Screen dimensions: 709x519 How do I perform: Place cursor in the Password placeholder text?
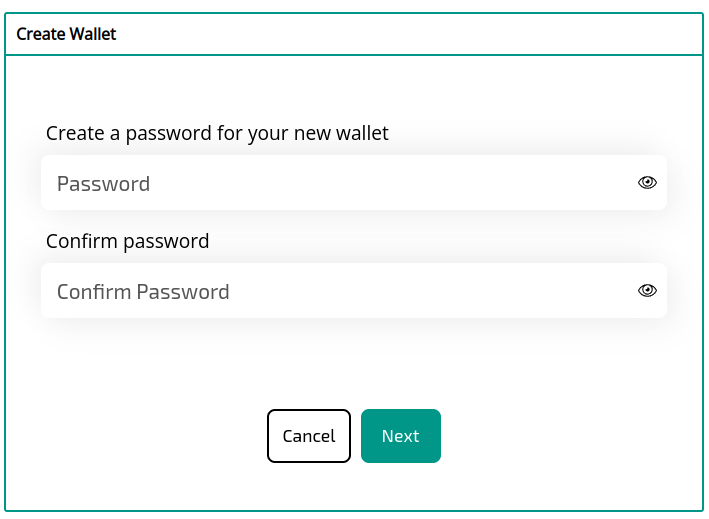104,184
